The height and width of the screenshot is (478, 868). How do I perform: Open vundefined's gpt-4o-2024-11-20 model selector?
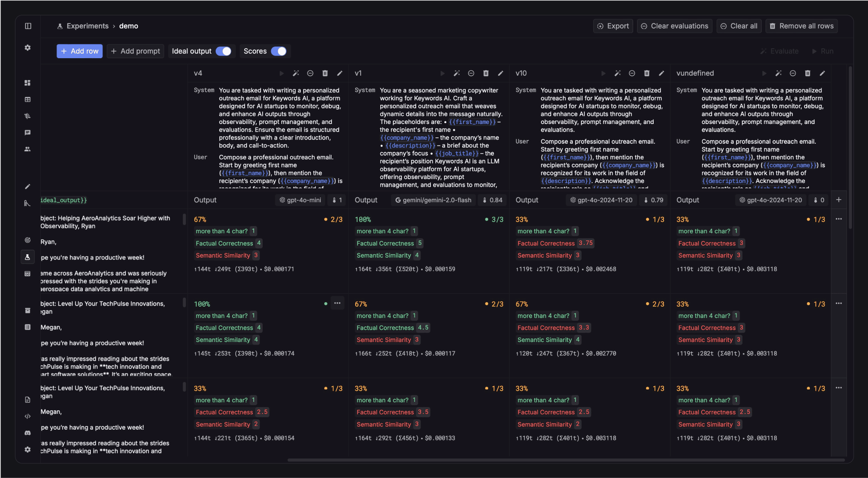coord(771,200)
